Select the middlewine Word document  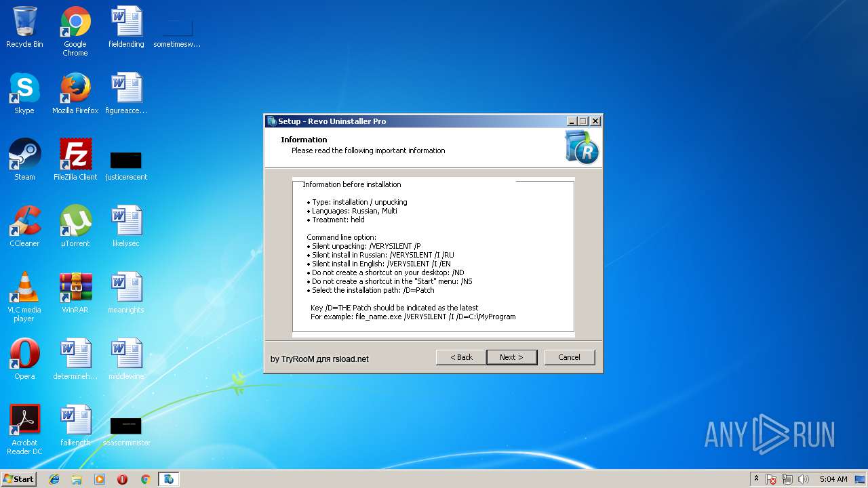click(126, 359)
